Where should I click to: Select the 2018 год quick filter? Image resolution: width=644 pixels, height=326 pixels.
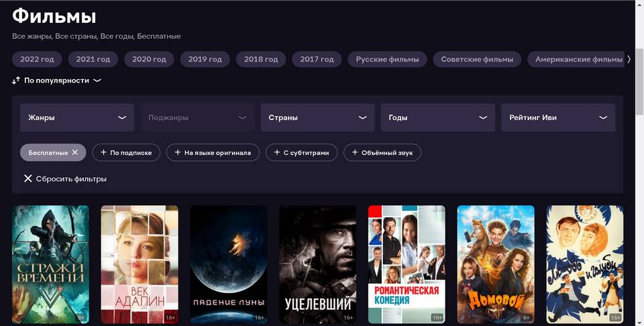click(261, 59)
